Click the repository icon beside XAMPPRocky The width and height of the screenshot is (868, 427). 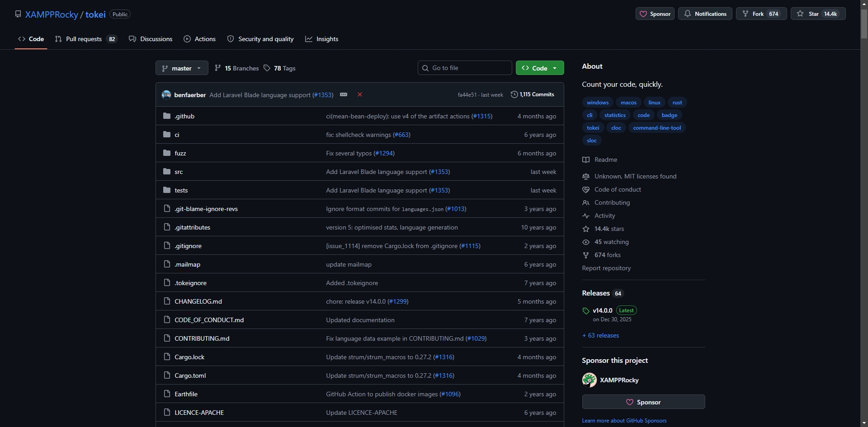(18, 14)
